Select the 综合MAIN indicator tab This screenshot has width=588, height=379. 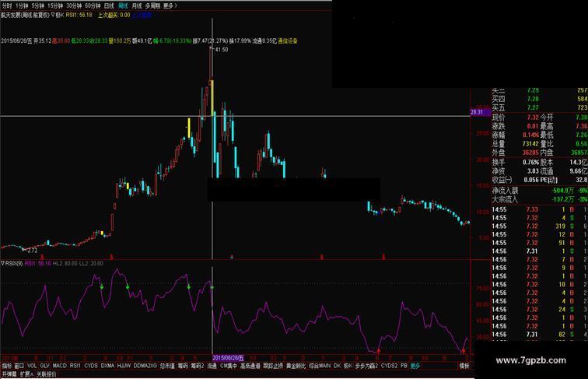click(x=320, y=366)
